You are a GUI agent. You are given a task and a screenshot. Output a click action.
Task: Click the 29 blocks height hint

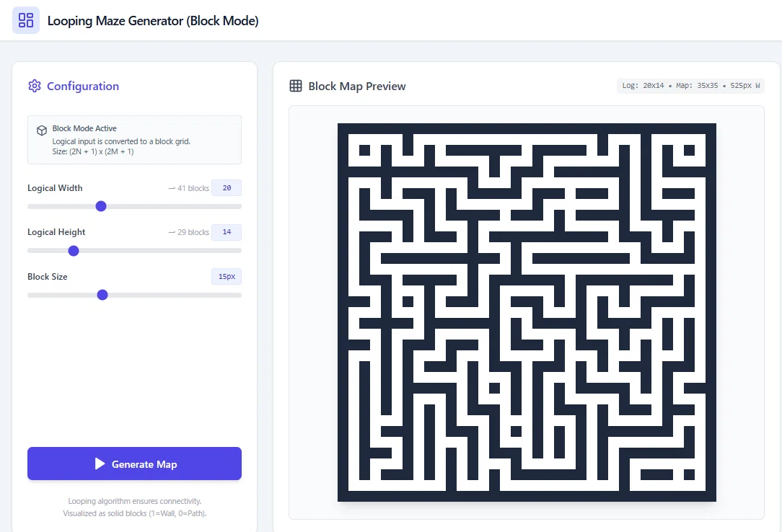click(188, 232)
